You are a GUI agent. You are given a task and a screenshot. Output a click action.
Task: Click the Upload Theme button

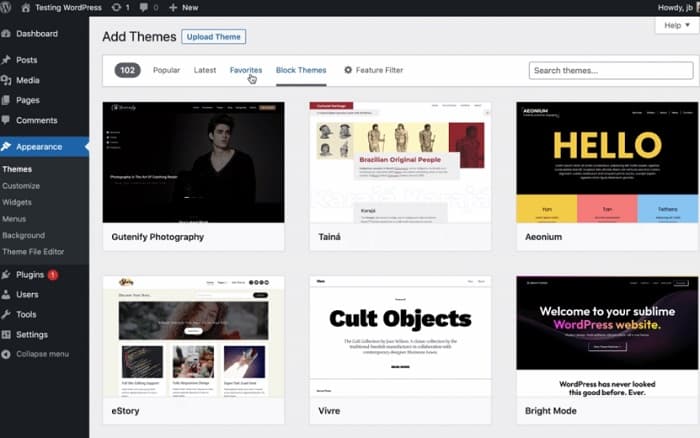pos(213,37)
